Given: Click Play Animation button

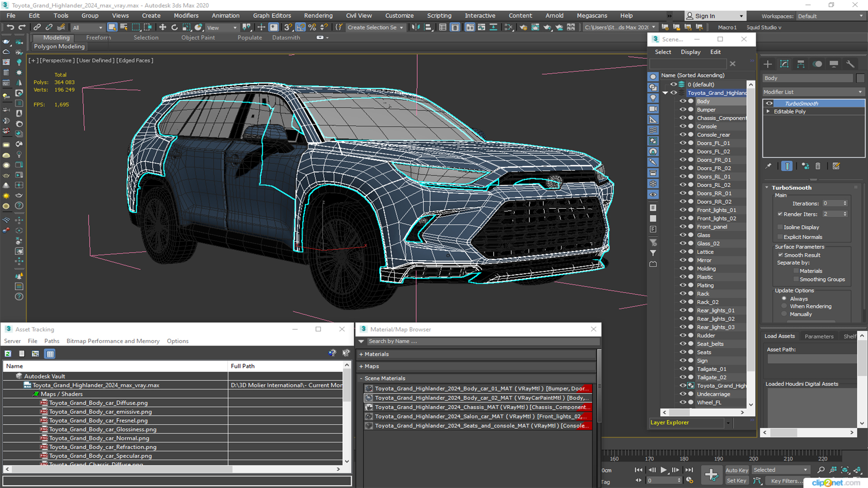Looking at the screenshot, I should point(663,470).
